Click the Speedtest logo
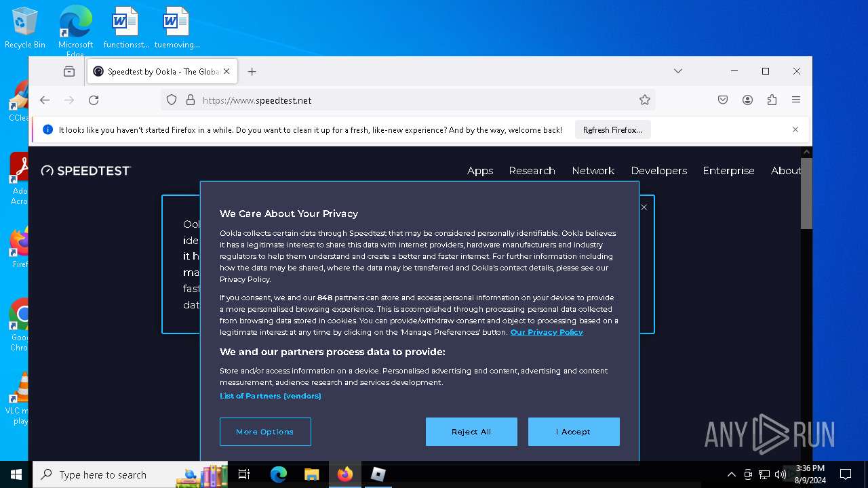 point(85,171)
